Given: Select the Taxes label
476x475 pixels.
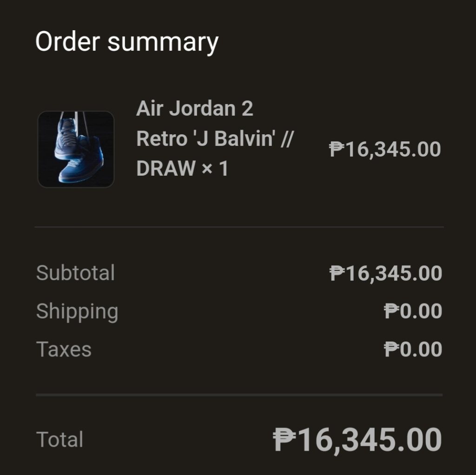Looking at the screenshot, I should [x=64, y=350].
